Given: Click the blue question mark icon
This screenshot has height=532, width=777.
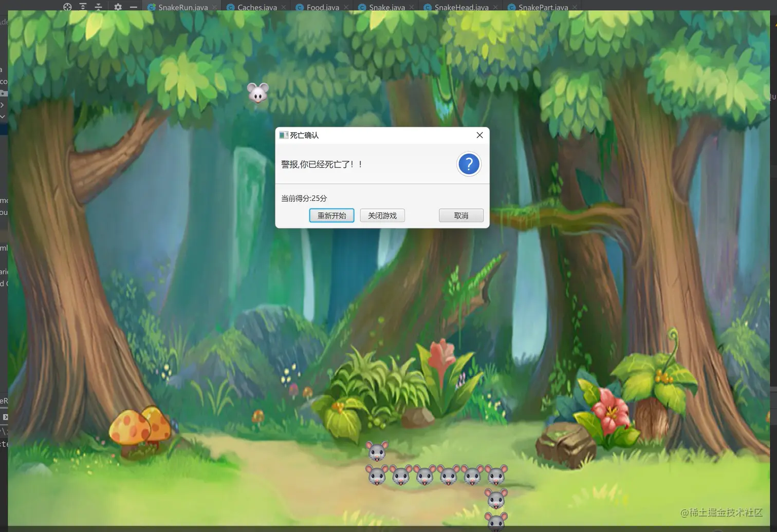Looking at the screenshot, I should (469, 164).
